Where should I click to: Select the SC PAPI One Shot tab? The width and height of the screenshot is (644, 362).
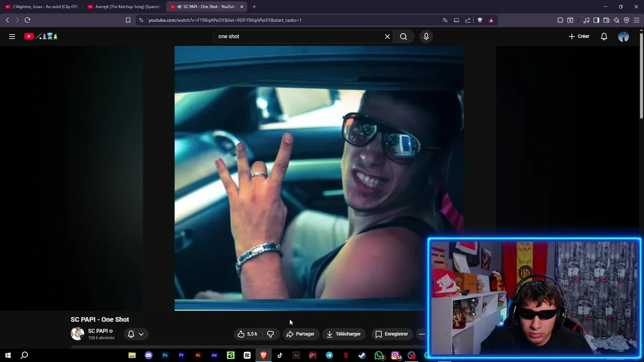206,7
